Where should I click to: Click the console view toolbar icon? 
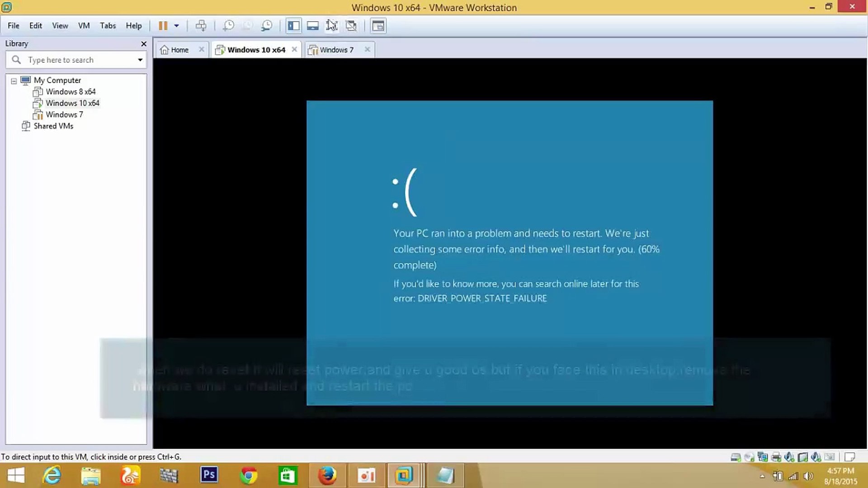378,26
